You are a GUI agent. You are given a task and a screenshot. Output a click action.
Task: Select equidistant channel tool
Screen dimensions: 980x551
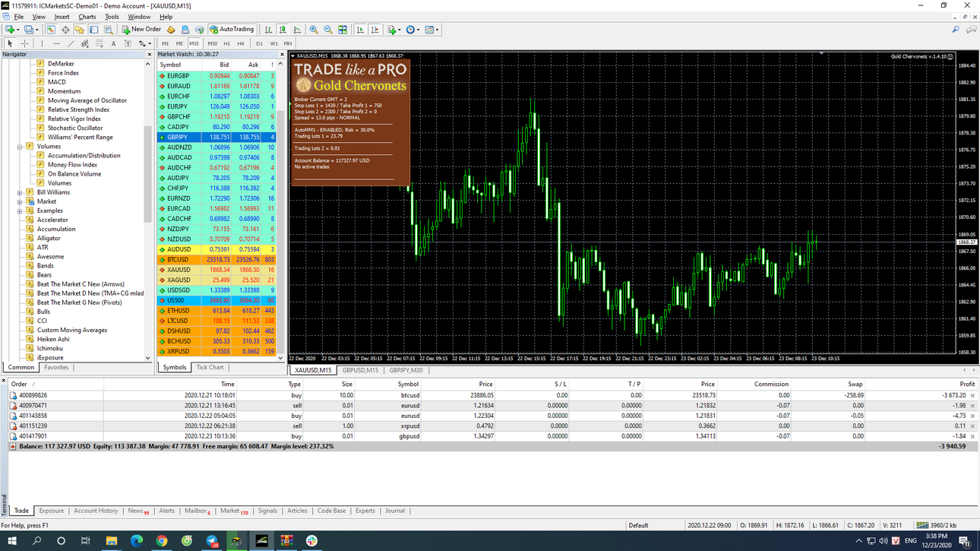84,43
